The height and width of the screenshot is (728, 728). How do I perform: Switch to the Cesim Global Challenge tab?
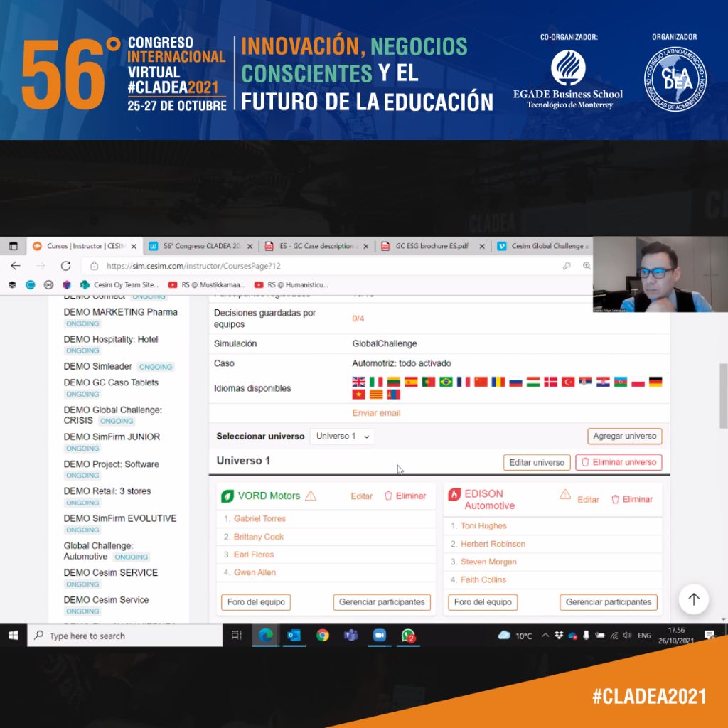[x=543, y=246]
